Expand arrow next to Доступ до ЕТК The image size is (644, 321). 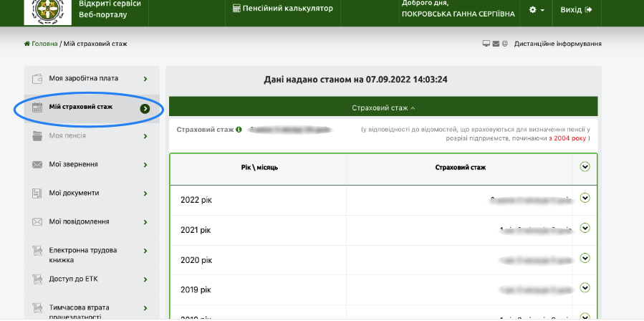145,280
